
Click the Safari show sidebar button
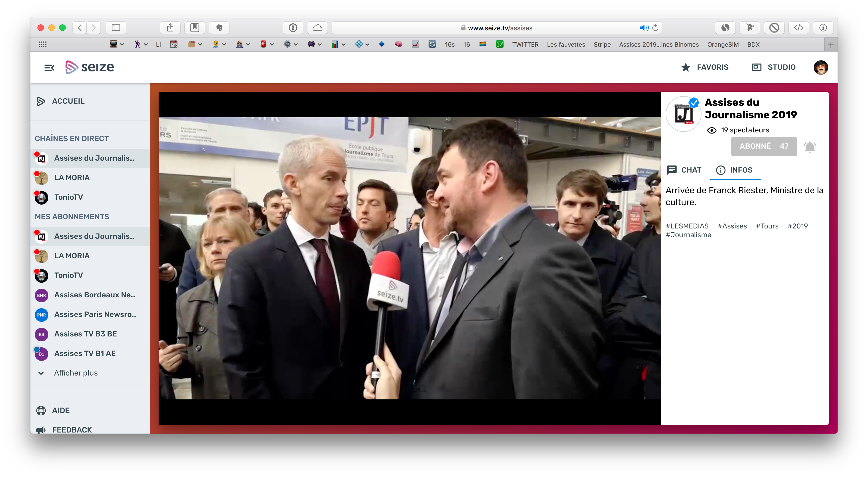pyautogui.click(x=116, y=28)
